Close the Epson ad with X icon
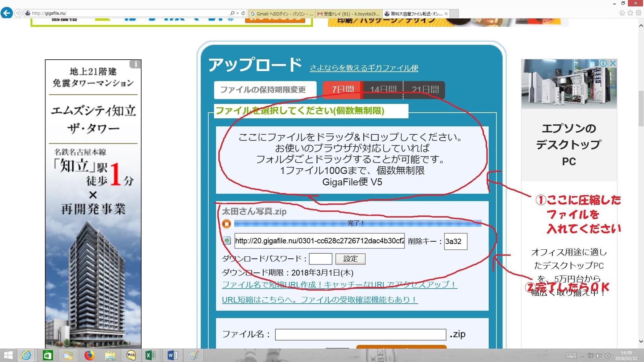 (x=613, y=63)
